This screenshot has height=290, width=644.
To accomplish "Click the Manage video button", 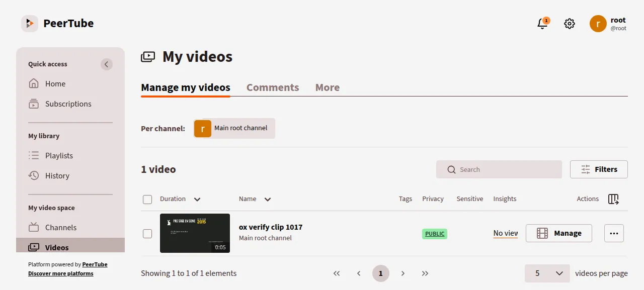I will click(559, 233).
